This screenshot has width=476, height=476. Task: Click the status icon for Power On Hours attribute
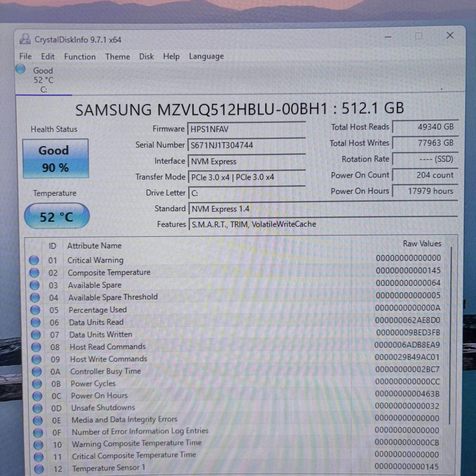point(37,396)
